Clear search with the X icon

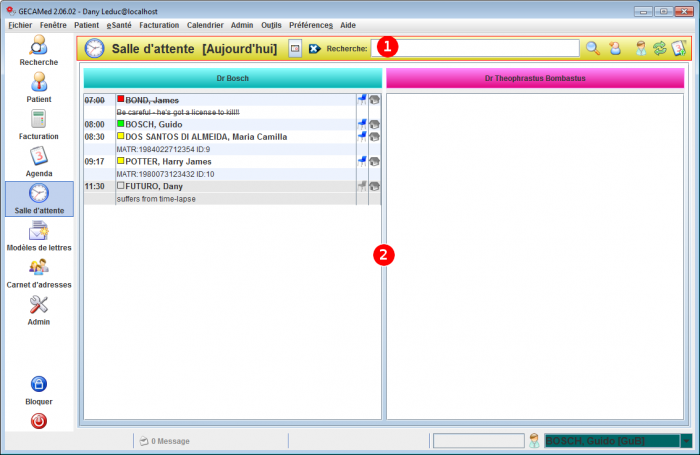click(314, 48)
